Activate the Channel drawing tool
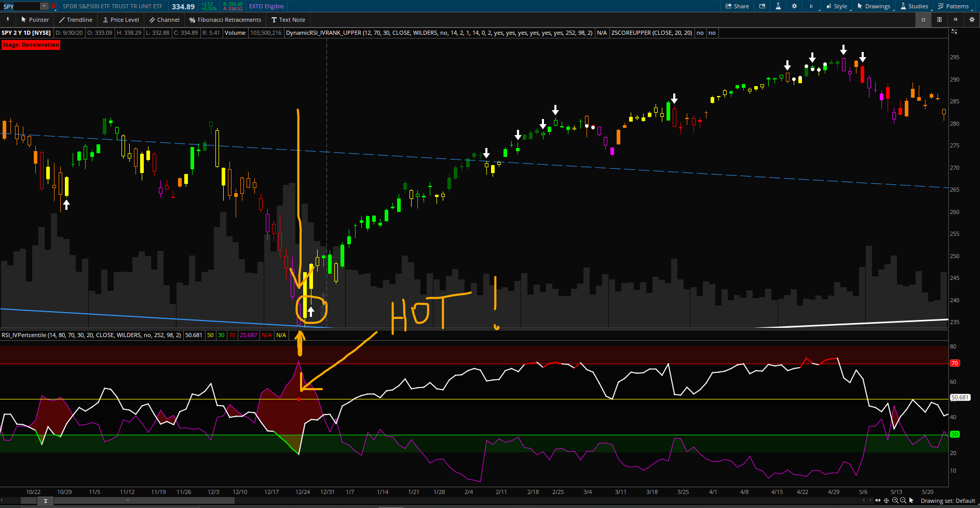 (165, 20)
